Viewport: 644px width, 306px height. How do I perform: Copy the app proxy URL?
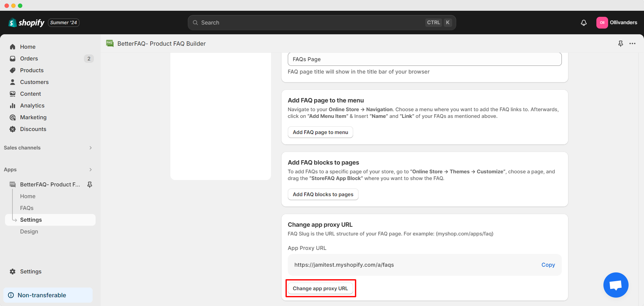click(548, 265)
